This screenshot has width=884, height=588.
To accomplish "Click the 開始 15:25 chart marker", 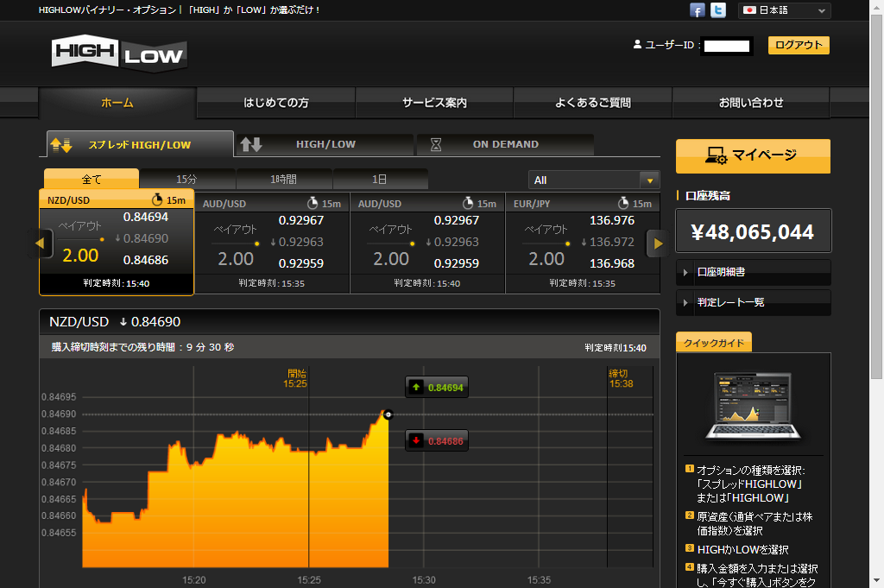I will [296, 378].
